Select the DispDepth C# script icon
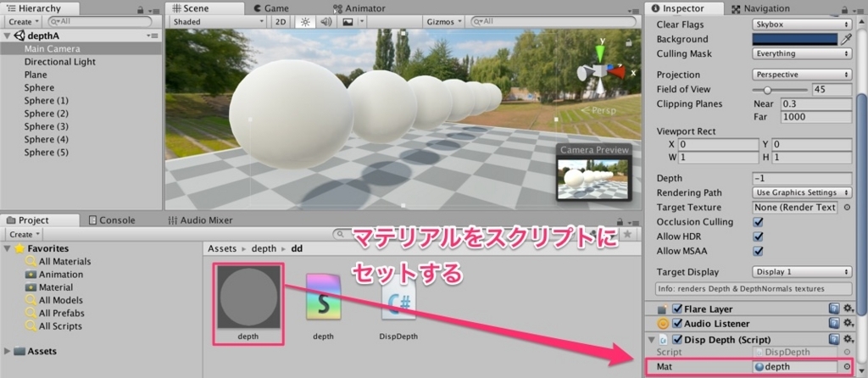Viewport: 868px width, 378px height. click(x=398, y=297)
